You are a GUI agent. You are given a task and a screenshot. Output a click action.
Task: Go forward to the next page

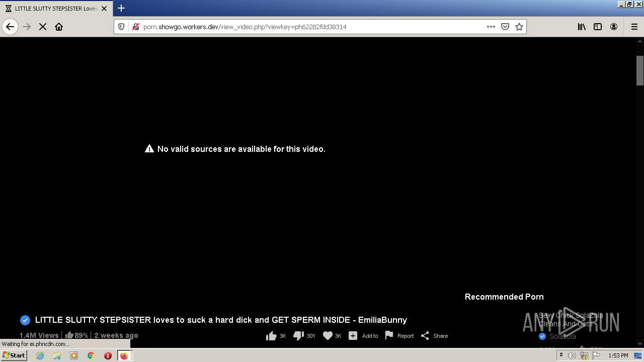[x=27, y=27]
